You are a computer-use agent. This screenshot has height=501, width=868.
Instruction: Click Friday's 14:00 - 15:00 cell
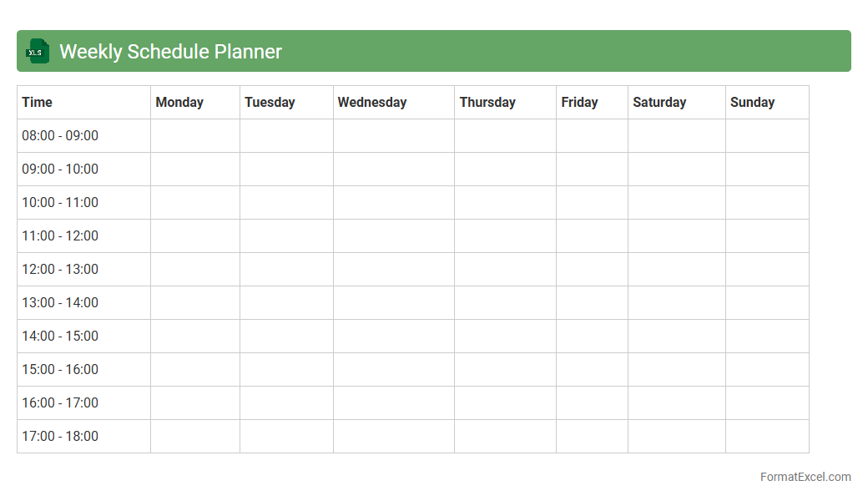point(592,336)
